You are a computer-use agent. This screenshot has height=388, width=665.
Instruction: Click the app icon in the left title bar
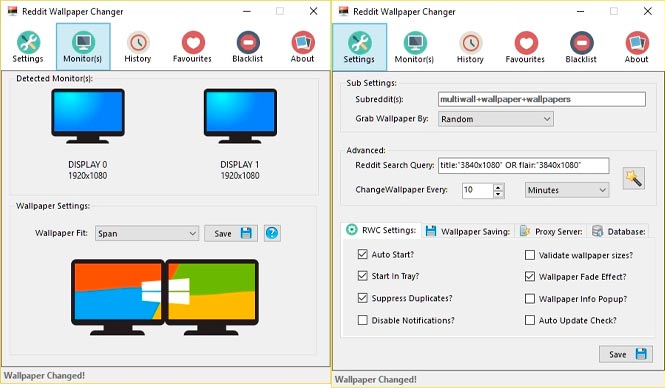[12, 11]
